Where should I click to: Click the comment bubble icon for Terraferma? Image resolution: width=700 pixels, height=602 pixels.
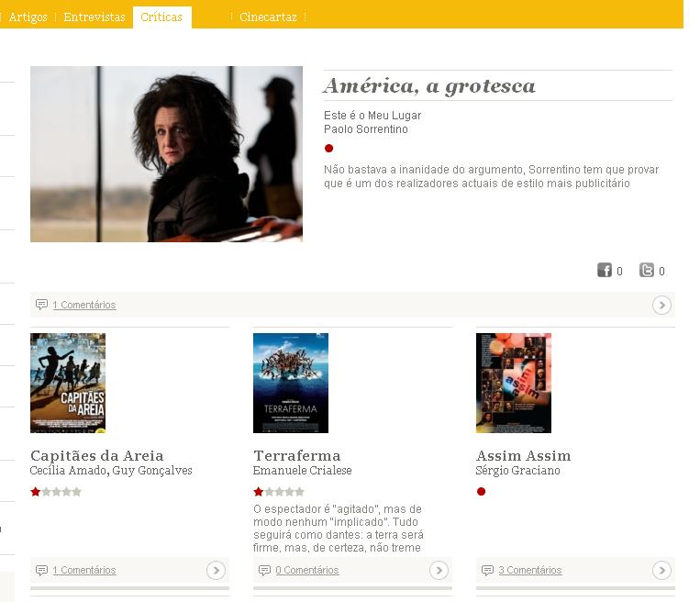coord(264,570)
